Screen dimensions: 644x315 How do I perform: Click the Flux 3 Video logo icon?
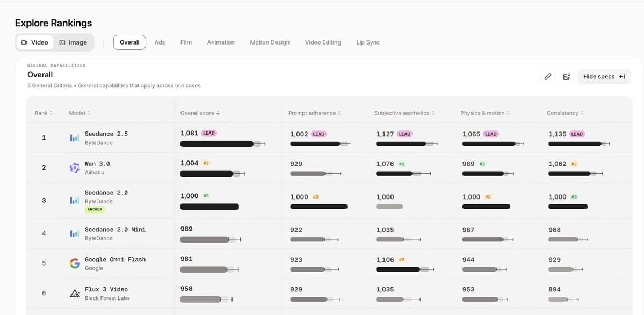click(75, 293)
